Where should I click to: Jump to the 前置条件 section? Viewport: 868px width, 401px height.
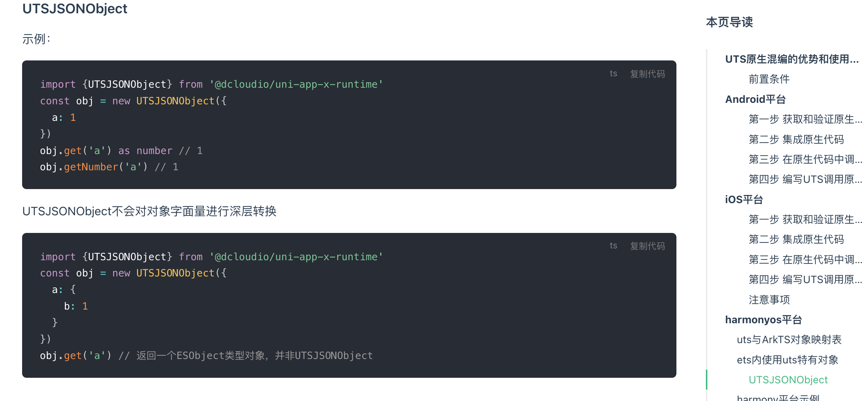tap(769, 79)
